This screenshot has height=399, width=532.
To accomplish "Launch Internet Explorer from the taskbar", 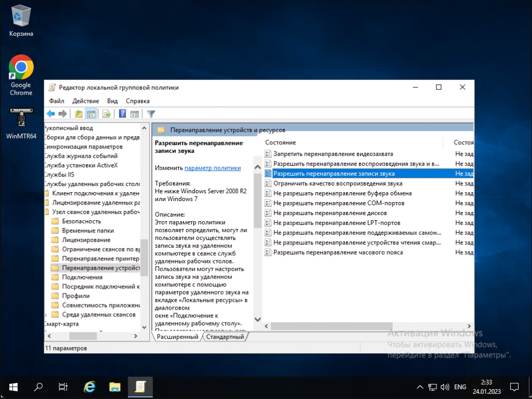I will (x=90, y=387).
